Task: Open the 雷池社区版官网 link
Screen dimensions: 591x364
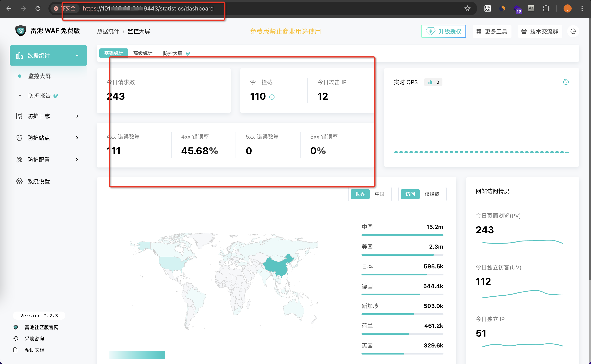Action: coord(41,327)
